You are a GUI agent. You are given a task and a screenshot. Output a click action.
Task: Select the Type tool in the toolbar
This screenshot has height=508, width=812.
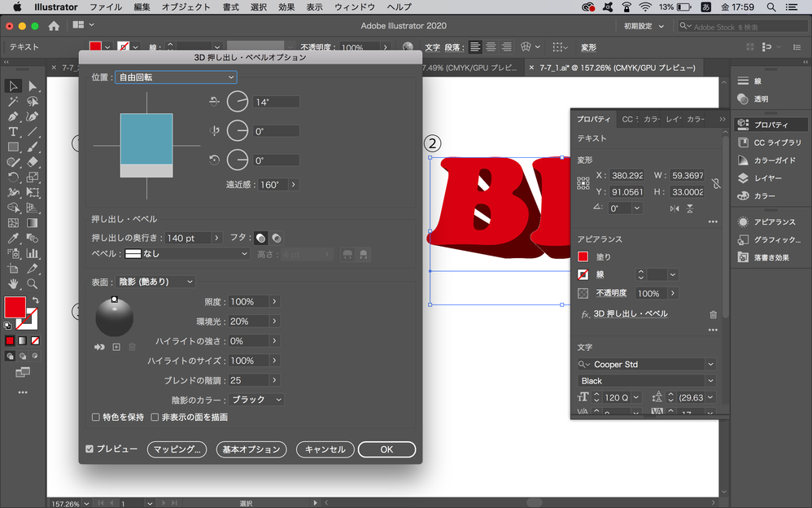click(x=14, y=132)
